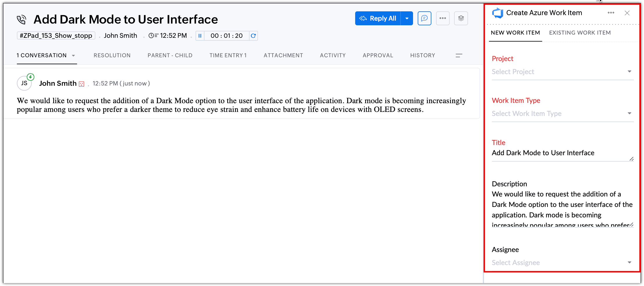This screenshot has height=286, width=644.
Task: Open the Select Project dropdown
Action: [563, 72]
